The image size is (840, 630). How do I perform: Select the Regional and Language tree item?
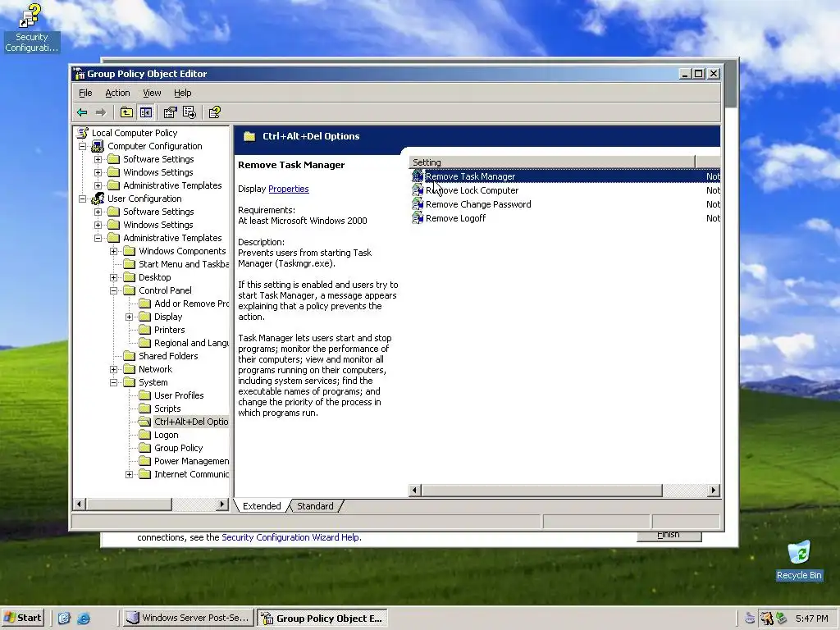tap(191, 344)
